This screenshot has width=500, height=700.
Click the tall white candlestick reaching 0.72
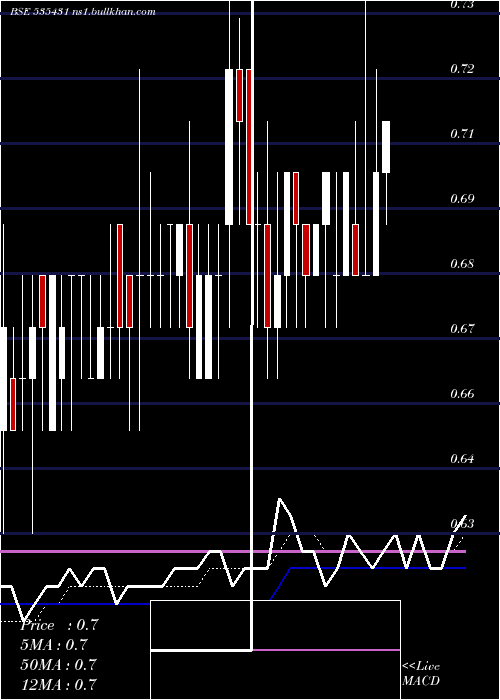click(x=229, y=147)
